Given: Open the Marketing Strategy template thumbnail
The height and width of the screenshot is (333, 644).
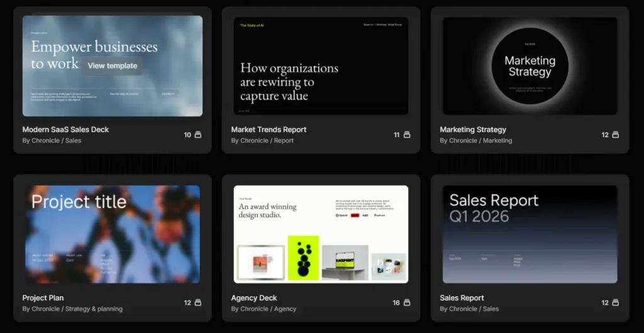Looking at the screenshot, I should [x=530, y=65].
